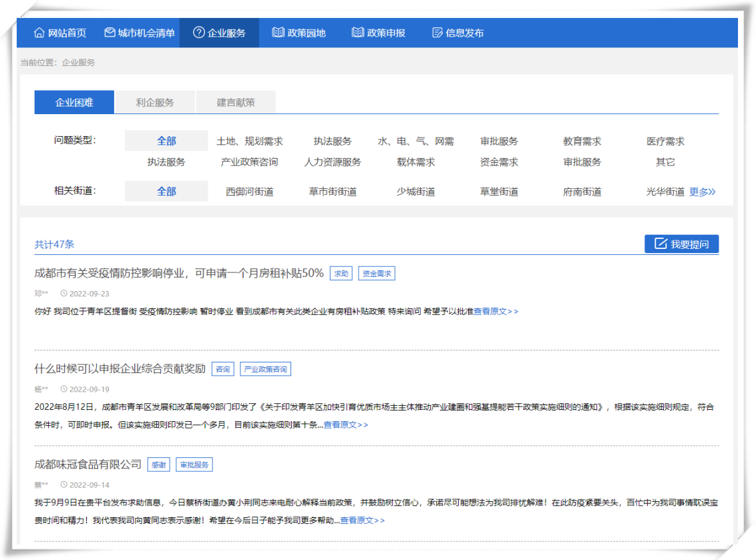Switch to the 利企服务 tab
Screen dimensions: 756x560
click(x=155, y=102)
